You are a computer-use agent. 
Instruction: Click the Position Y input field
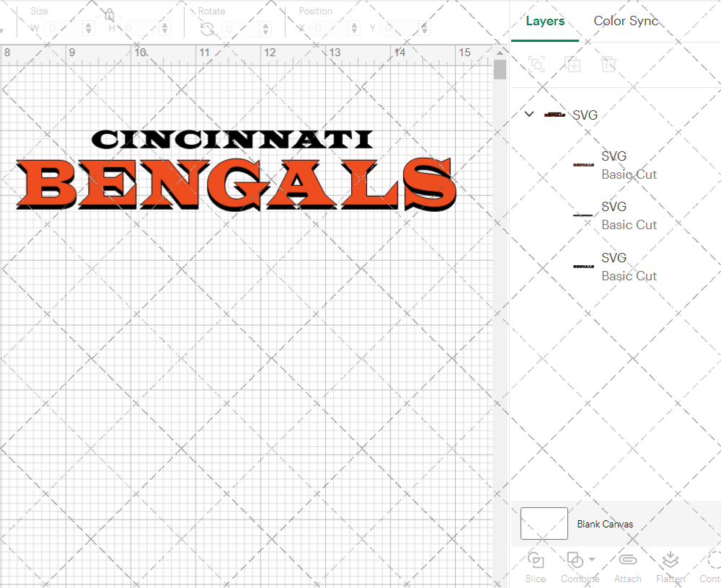(x=399, y=29)
